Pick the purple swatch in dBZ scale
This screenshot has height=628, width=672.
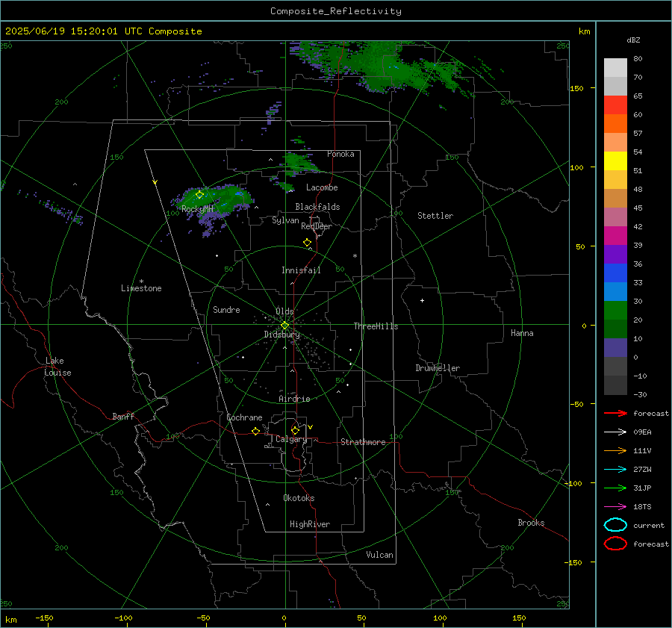[615, 254]
